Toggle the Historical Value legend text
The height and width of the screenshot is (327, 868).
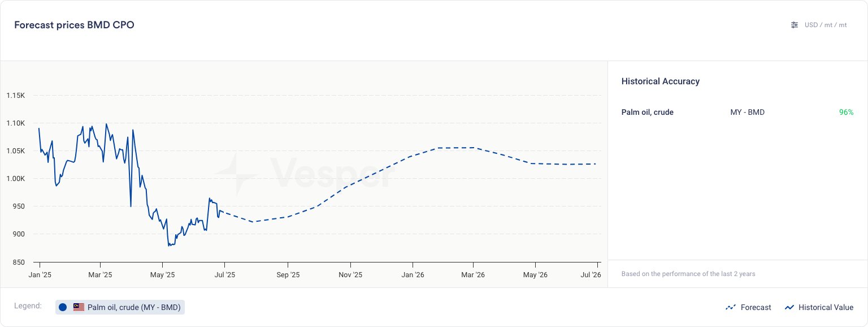point(826,307)
